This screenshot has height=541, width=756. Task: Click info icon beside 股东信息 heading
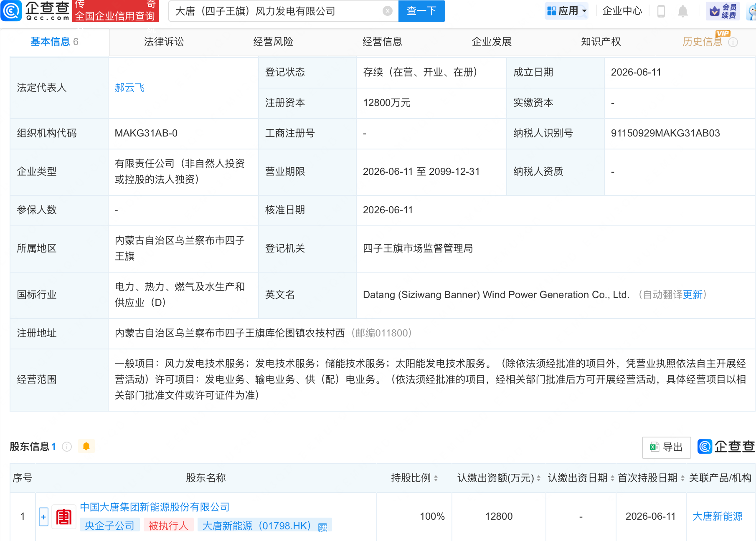(67, 447)
